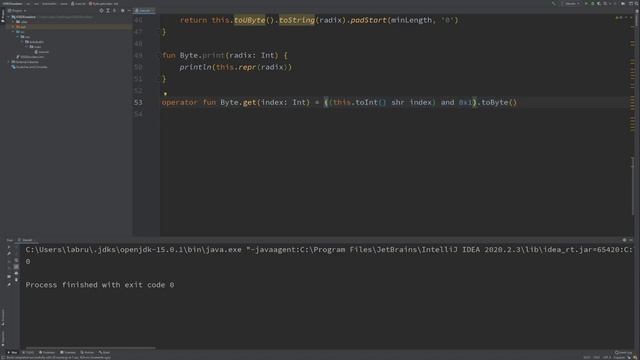Viewport: 640px width, 360px height.
Task: Open the Terminal tool window
Action: pos(68,352)
